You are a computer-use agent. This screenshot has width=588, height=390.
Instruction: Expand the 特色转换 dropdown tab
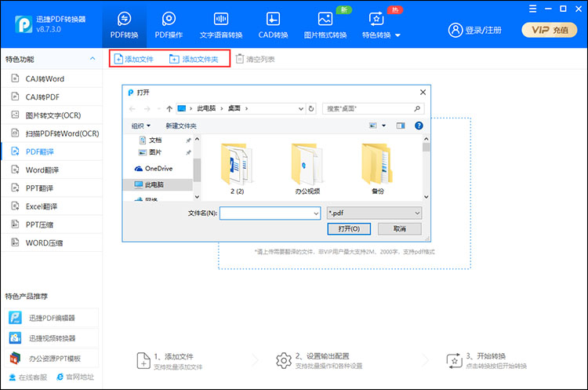point(381,26)
